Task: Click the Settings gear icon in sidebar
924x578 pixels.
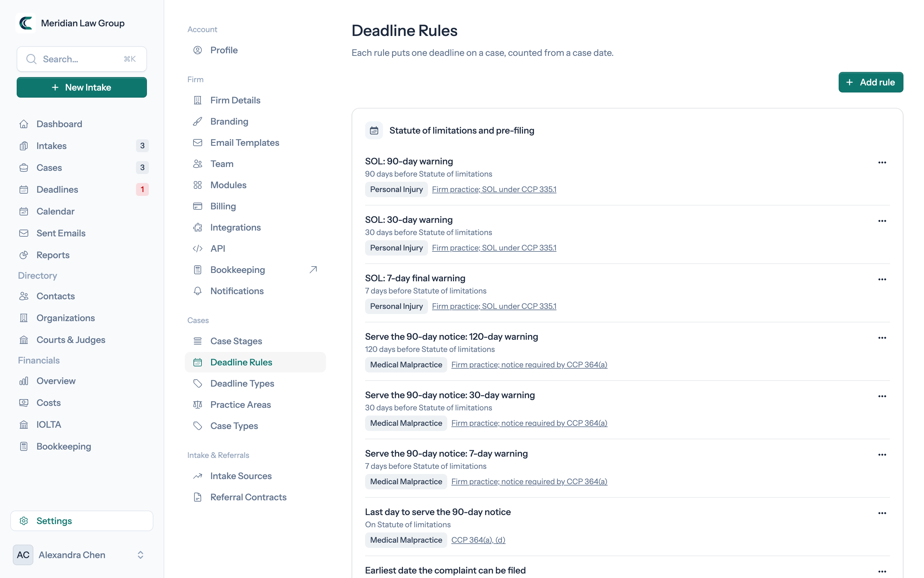Action: [24, 521]
